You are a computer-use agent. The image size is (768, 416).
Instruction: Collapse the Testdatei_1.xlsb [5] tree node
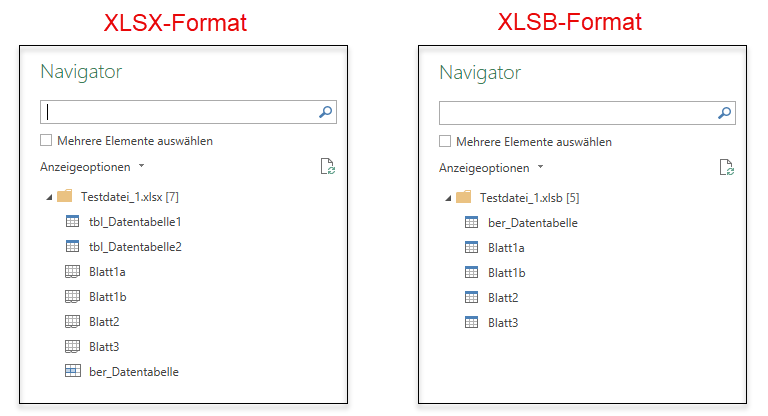(x=448, y=198)
